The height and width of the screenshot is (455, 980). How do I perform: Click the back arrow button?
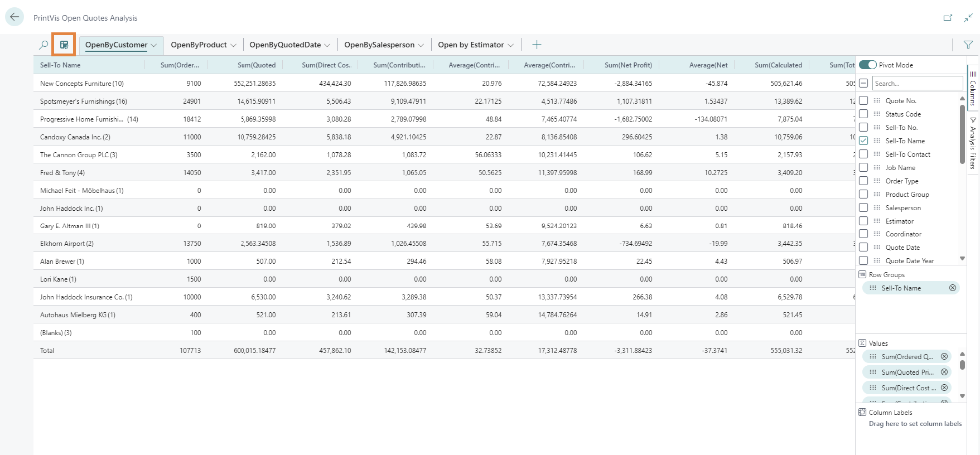(x=15, y=17)
